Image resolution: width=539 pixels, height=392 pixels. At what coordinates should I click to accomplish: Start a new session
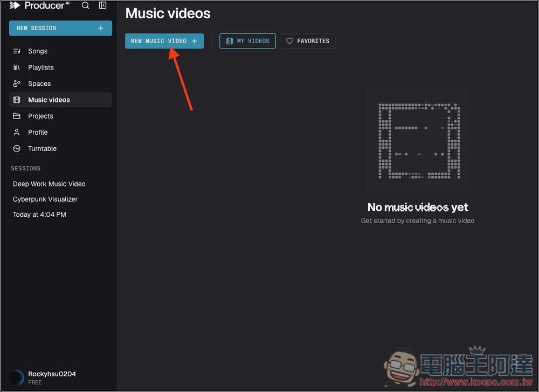[60, 28]
